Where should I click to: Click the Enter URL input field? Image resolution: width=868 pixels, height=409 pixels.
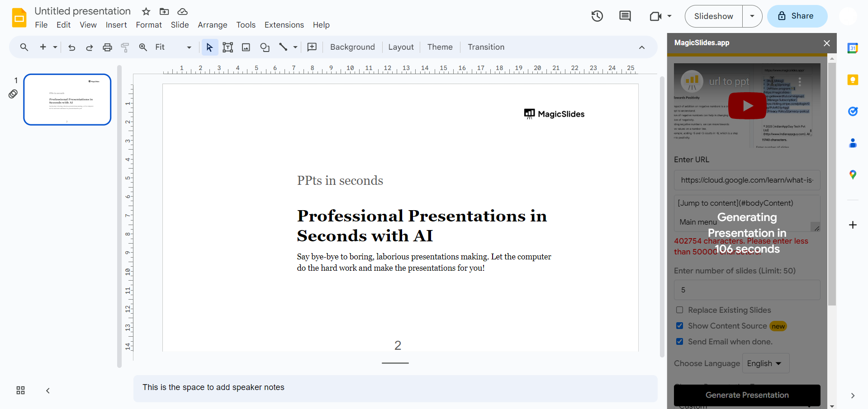click(x=747, y=180)
